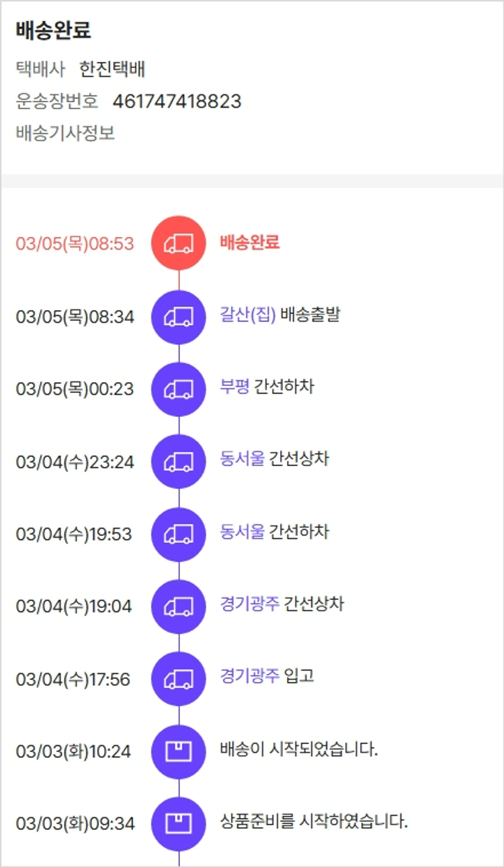Open the 갈산(집) location link
The width and height of the screenshot is (504, 867).
click(x=247, y=314)
